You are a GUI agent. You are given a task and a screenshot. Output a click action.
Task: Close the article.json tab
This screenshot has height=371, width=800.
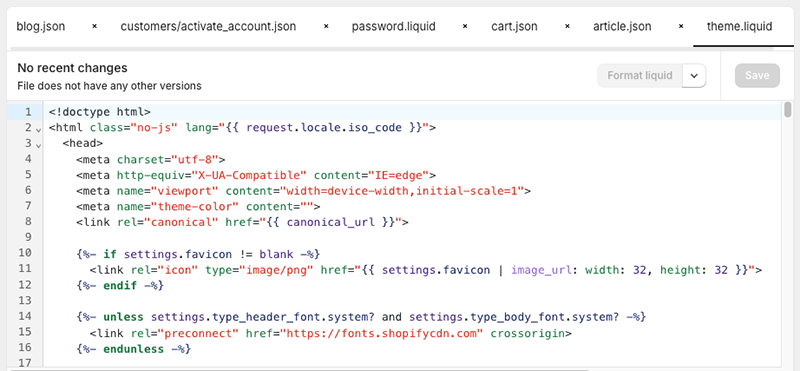tap(681, 27)
